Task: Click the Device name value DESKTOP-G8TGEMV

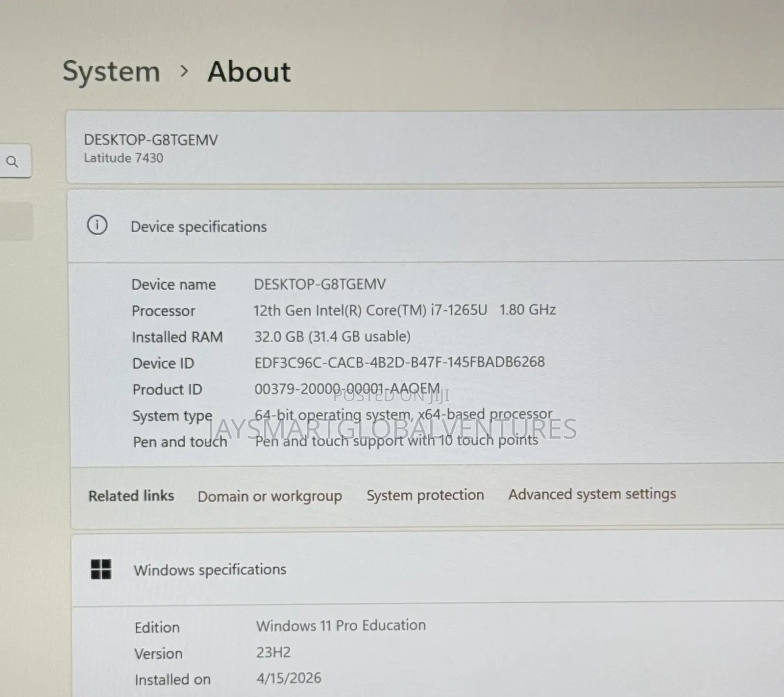Action: tap(320, 284)
